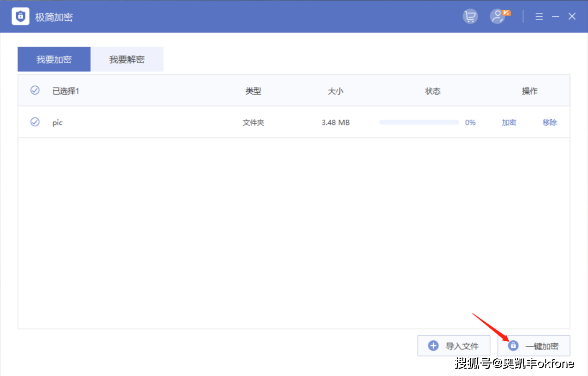Close the 极简加密 window
Image resolution: width=588 pixels, height=376 pixels.
pyautogui.click(x=572, y=17)
